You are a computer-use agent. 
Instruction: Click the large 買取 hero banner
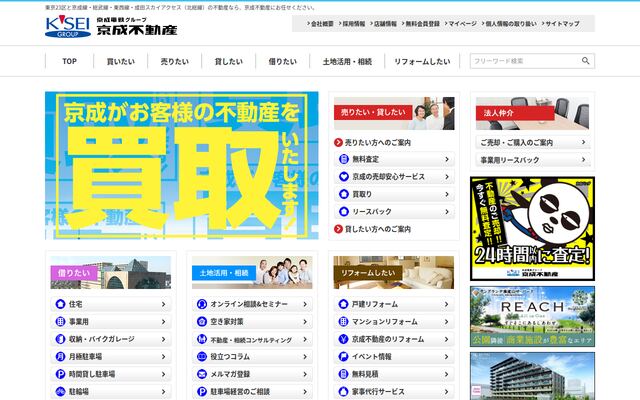182,165
